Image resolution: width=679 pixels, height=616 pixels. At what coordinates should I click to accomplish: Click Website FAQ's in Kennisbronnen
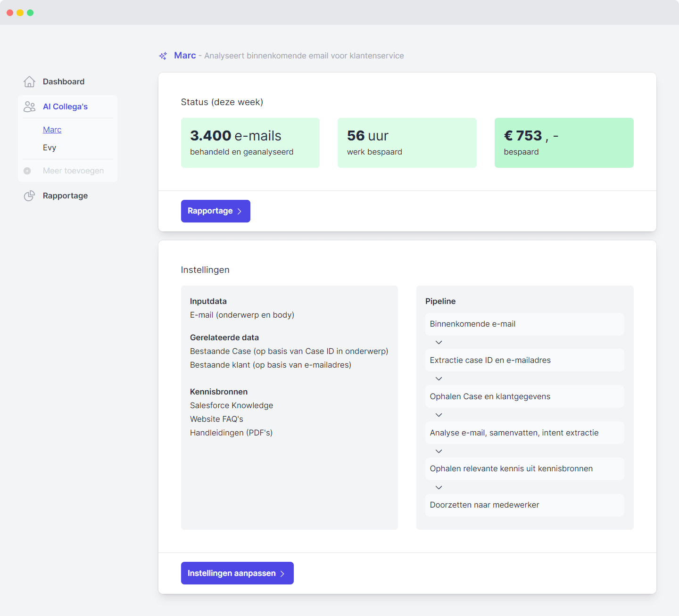pos(216,419)
